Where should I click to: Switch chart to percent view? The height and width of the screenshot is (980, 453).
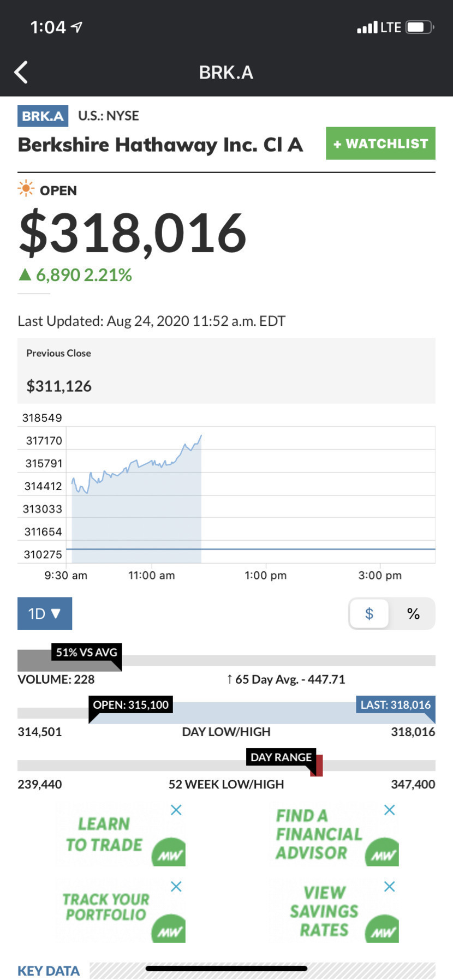pos(413,614)
